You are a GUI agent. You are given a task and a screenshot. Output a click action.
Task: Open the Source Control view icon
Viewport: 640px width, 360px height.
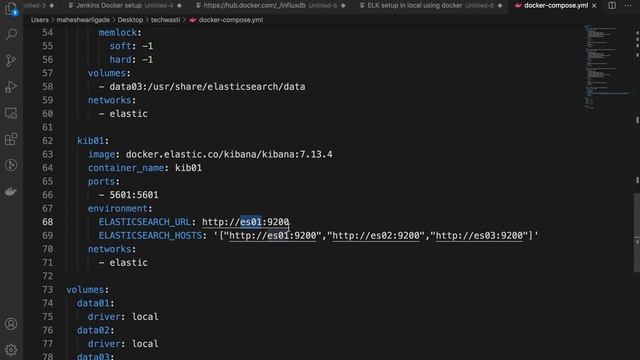coord(11,60)
